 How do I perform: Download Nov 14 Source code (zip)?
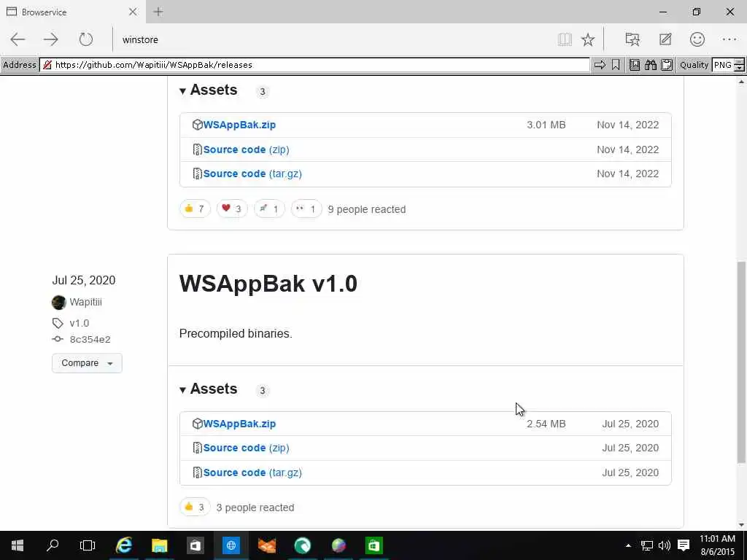pos(247,149)
